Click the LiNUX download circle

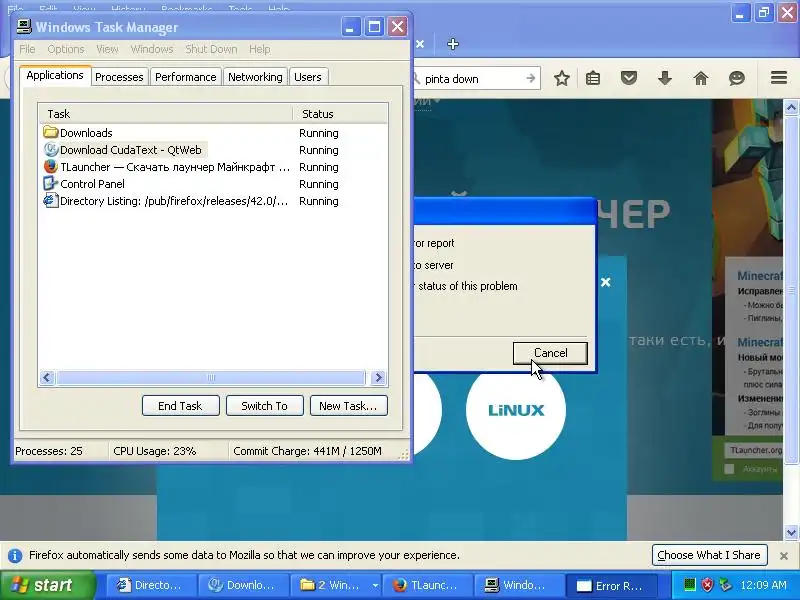516,410
